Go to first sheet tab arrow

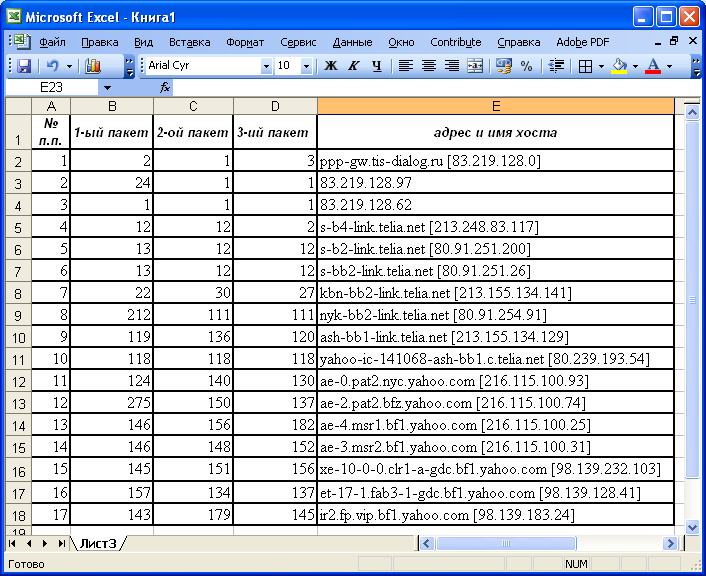pos(12,544)
